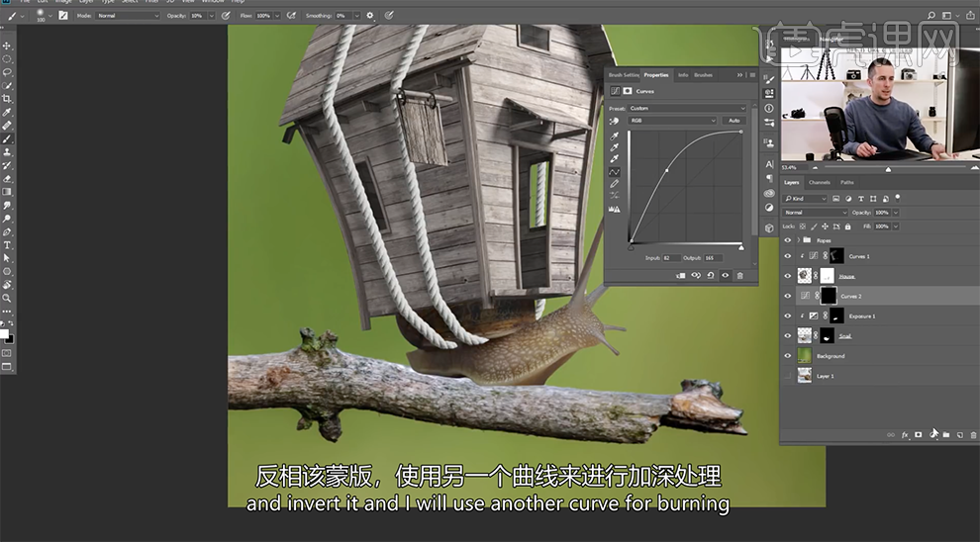Click the Curves black point slider triangle

coord(631,248)
